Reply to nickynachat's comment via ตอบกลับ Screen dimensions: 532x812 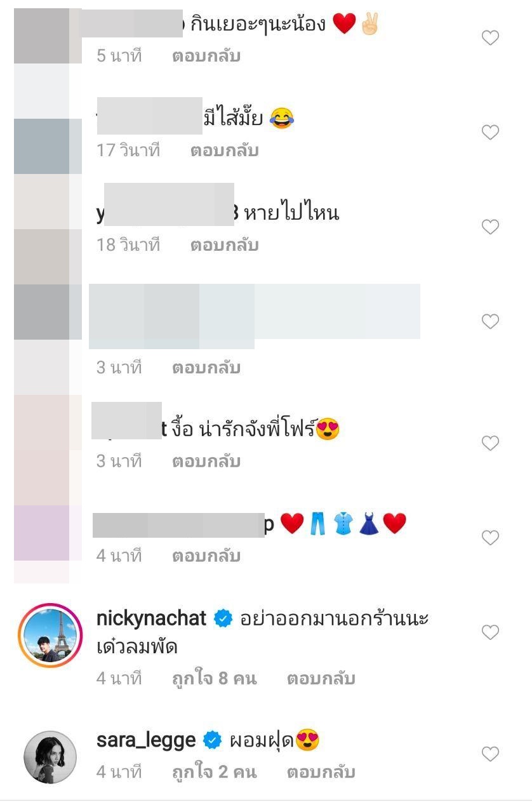click(321, 678)
